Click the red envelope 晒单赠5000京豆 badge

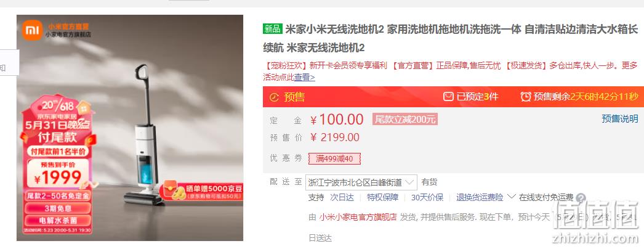(202, 191)
